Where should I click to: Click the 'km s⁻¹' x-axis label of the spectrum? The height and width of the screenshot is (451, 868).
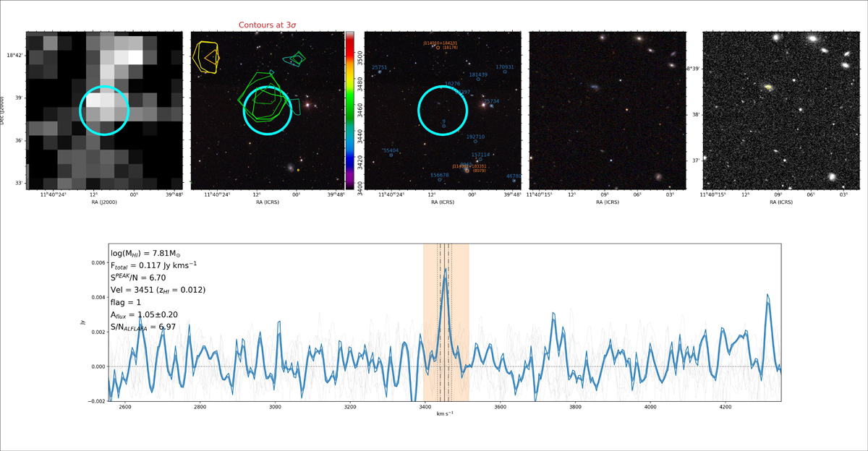pyautogui.click(x=445, y=414)
